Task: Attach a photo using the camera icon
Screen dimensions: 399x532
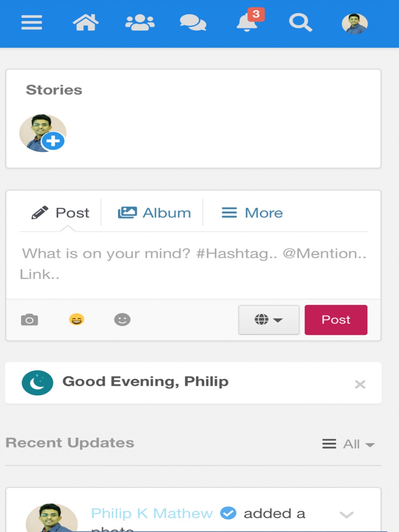Action: [x=30, y=319]
